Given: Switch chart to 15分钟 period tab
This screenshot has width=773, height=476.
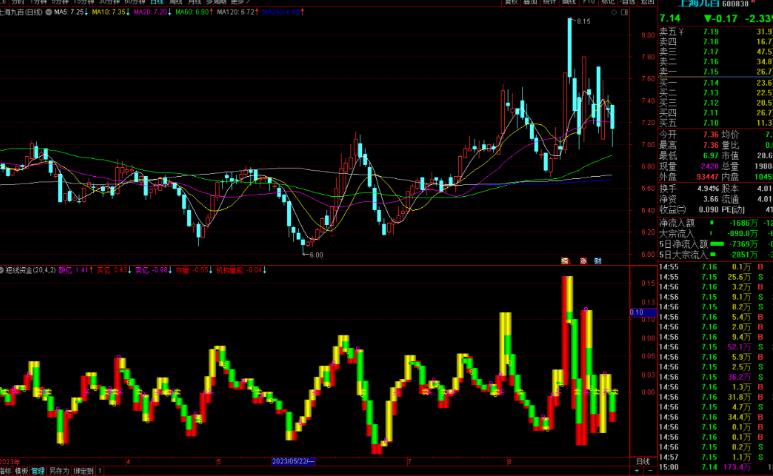Looking at the screenshot, I should point(82,2).
